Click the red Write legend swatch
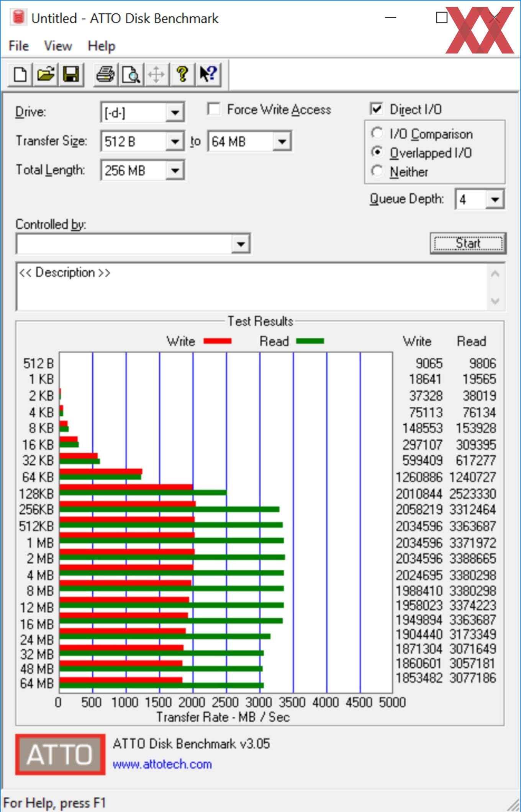This screenshot has height=812, width=521. pos(217,341)
